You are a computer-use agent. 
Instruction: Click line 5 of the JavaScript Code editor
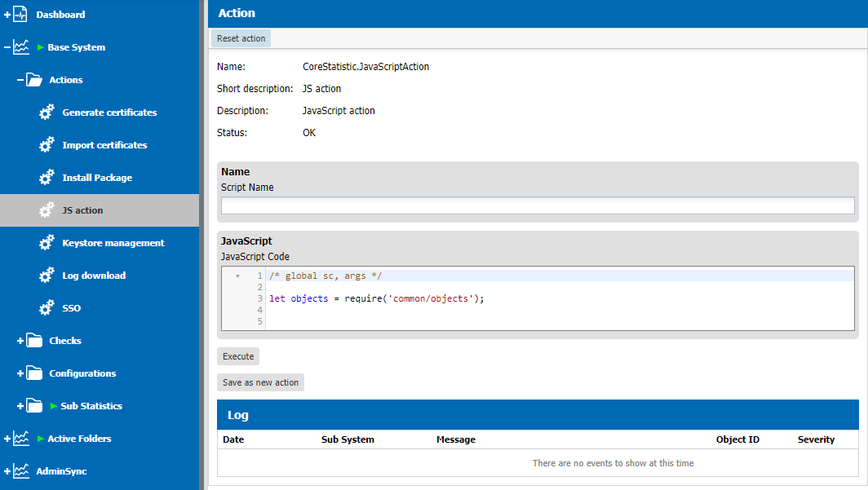[x=559, y=321]
